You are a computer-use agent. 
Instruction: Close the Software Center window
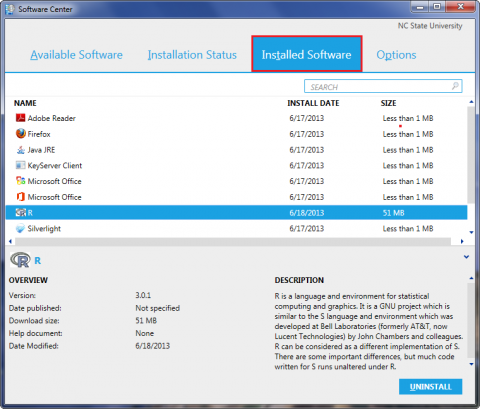461,7
